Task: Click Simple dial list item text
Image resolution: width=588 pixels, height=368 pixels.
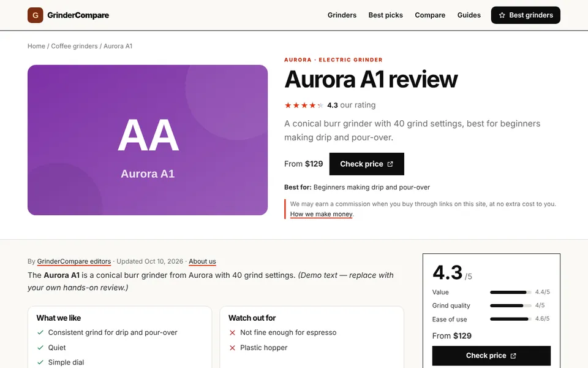Action: pos(66,362)
